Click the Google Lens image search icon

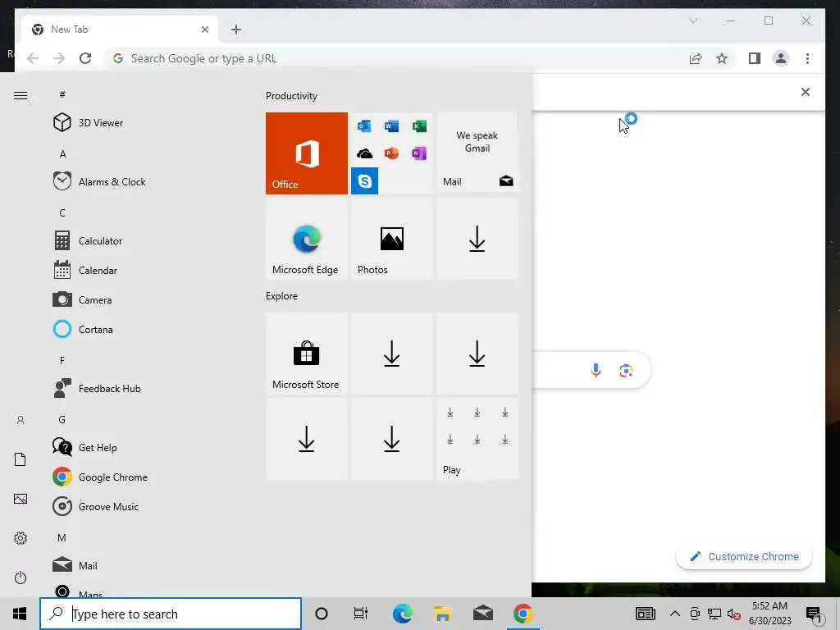coord(626,370)
